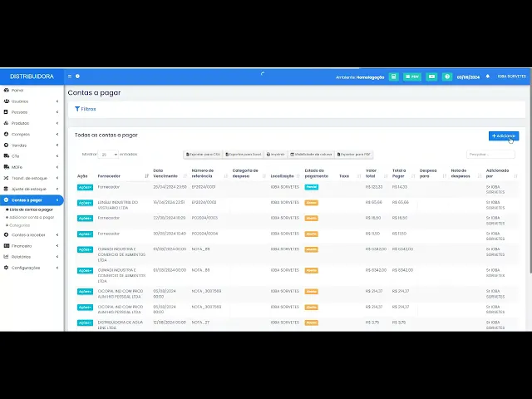Image resolution: width=532 pixels, height=399 pixels.
Task: Open IOBA SORVETES user menu in top bar
Action: tap(512, 76)
